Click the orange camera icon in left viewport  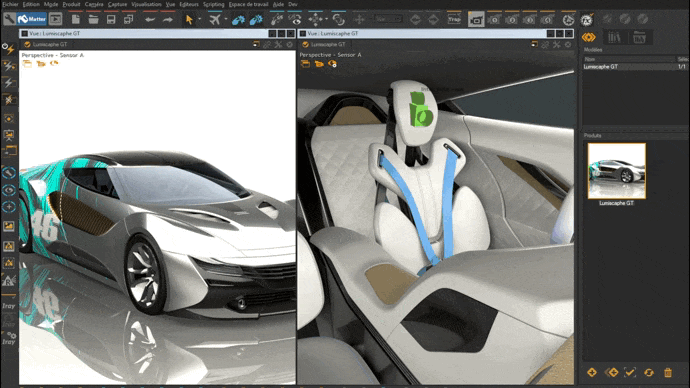pyautogui.click(x=41, y=64)
